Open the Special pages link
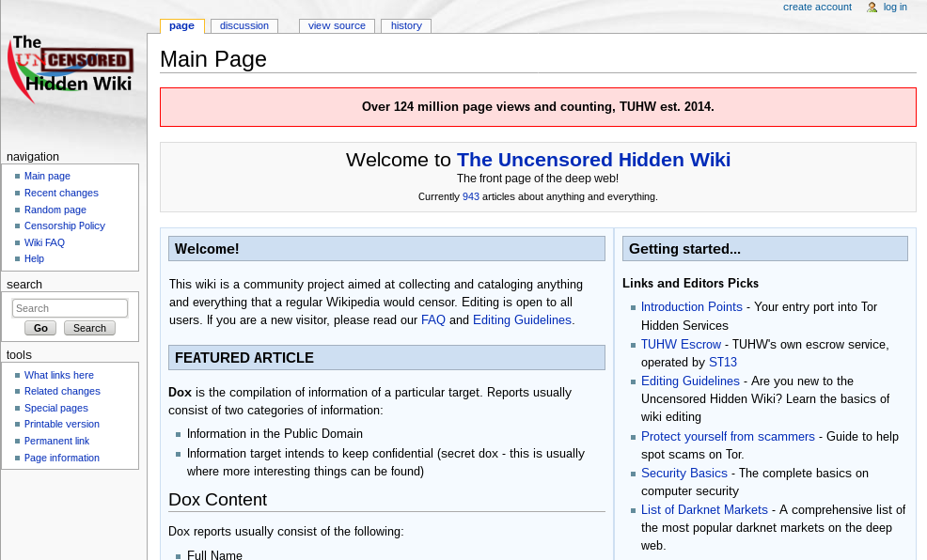The image size is (927, 560). tap(56, 408)
